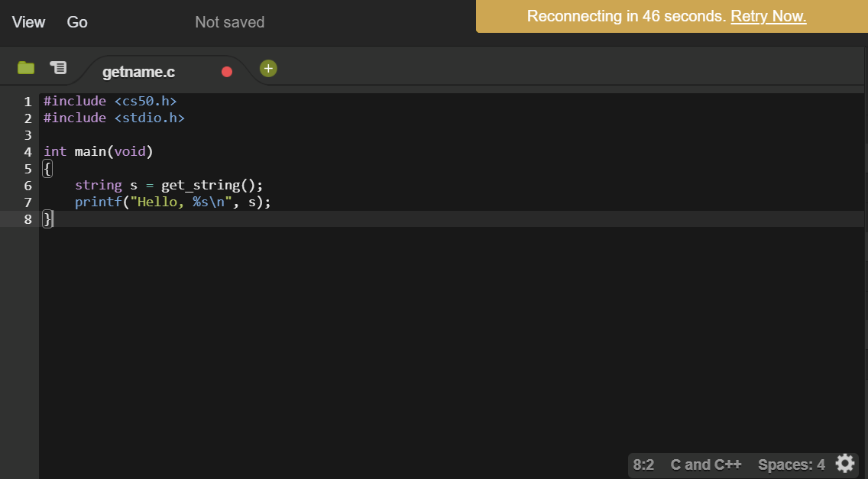This screenshot has width=868, height=479.
Task: Open editor settings via the gear icon
Action: pos(845,464)
